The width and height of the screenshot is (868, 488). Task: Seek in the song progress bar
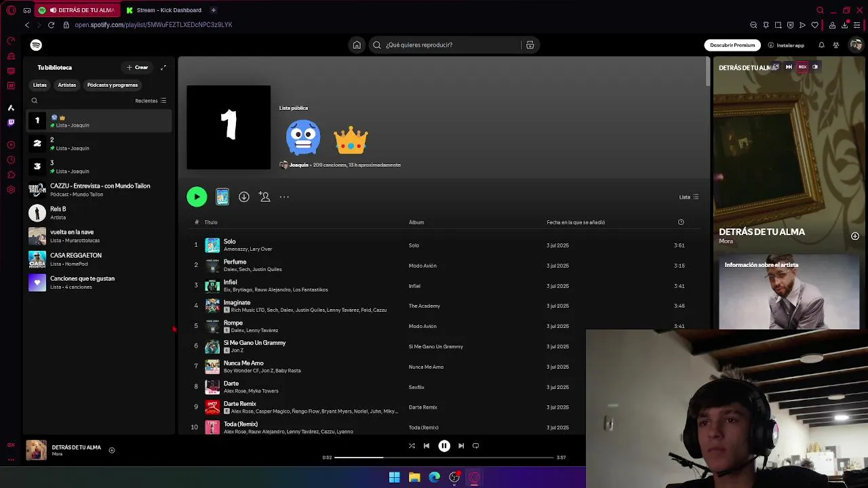[x=444, y=457]
